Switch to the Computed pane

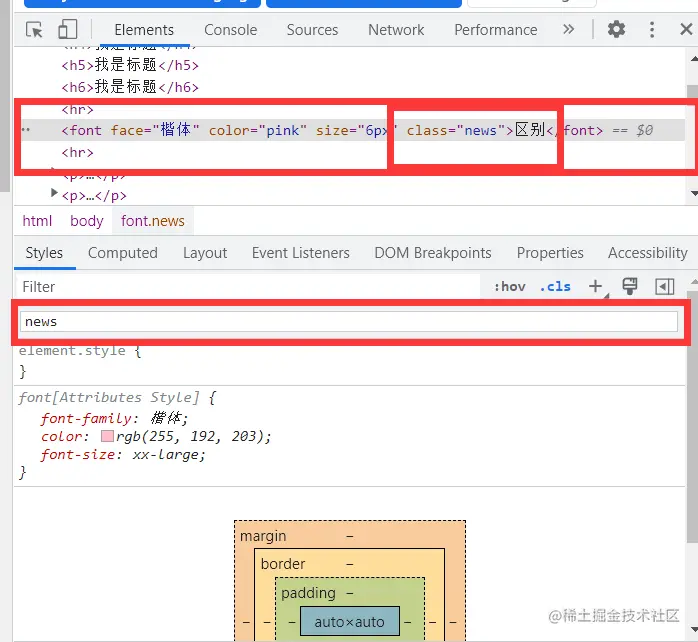123,253
